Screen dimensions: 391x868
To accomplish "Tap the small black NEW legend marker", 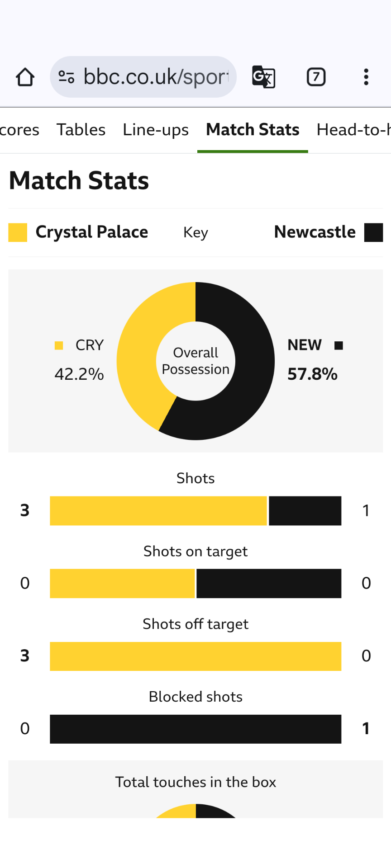I will (x=339, y=346).
